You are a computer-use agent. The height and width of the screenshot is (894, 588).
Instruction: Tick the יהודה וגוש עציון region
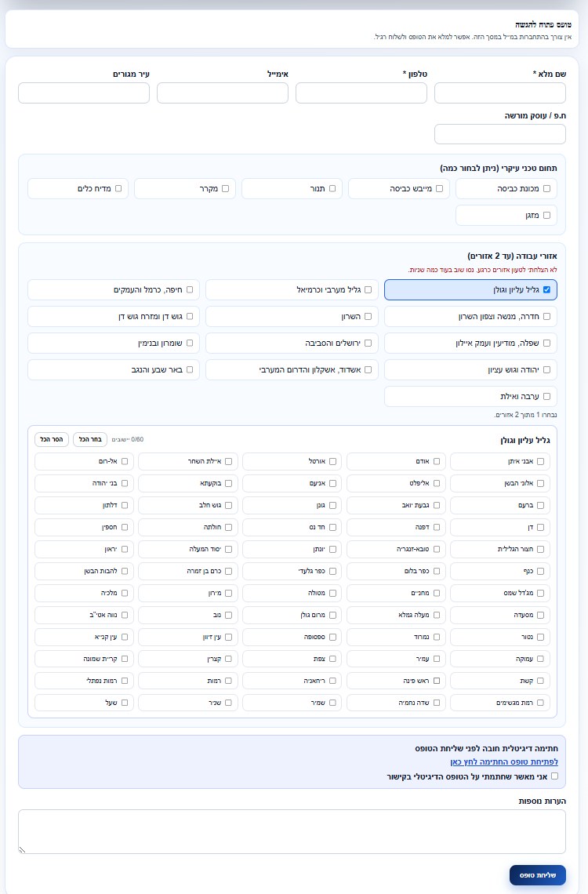pos(546,370)
